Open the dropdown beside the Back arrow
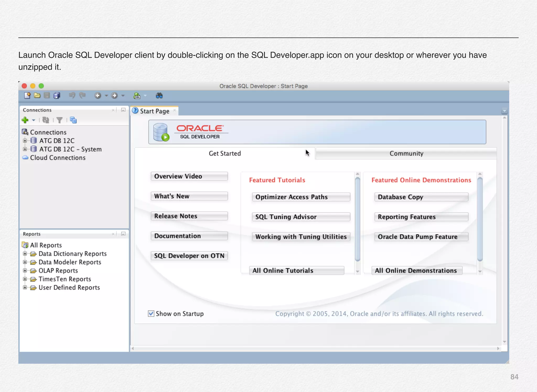 click(106, 96)
